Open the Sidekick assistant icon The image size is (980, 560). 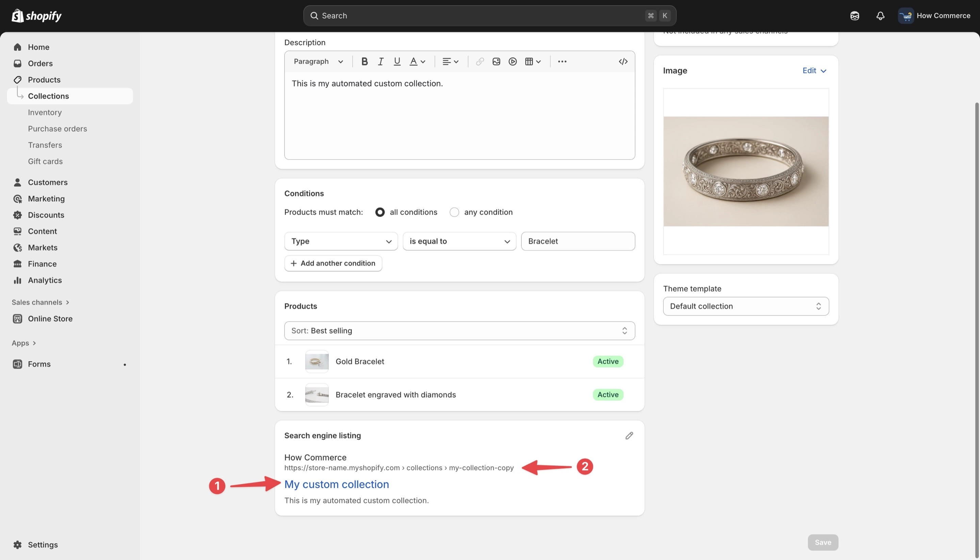click(854, 16)
